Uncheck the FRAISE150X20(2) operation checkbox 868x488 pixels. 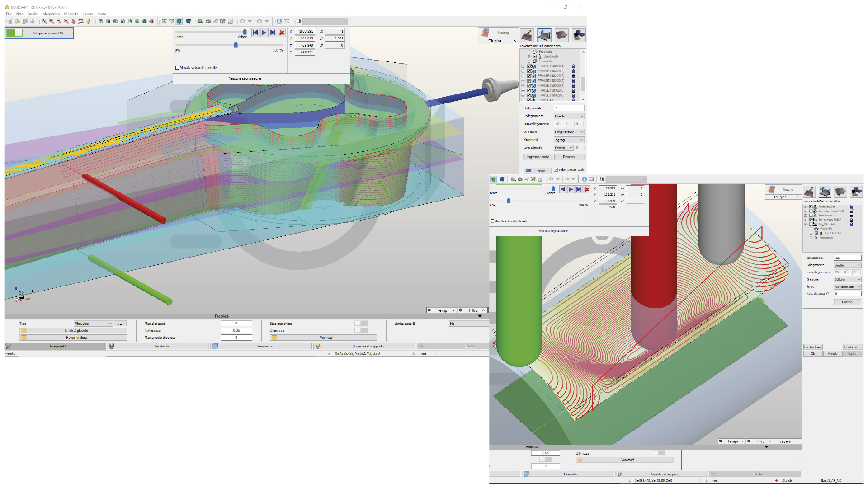click(x=529, y=71)
